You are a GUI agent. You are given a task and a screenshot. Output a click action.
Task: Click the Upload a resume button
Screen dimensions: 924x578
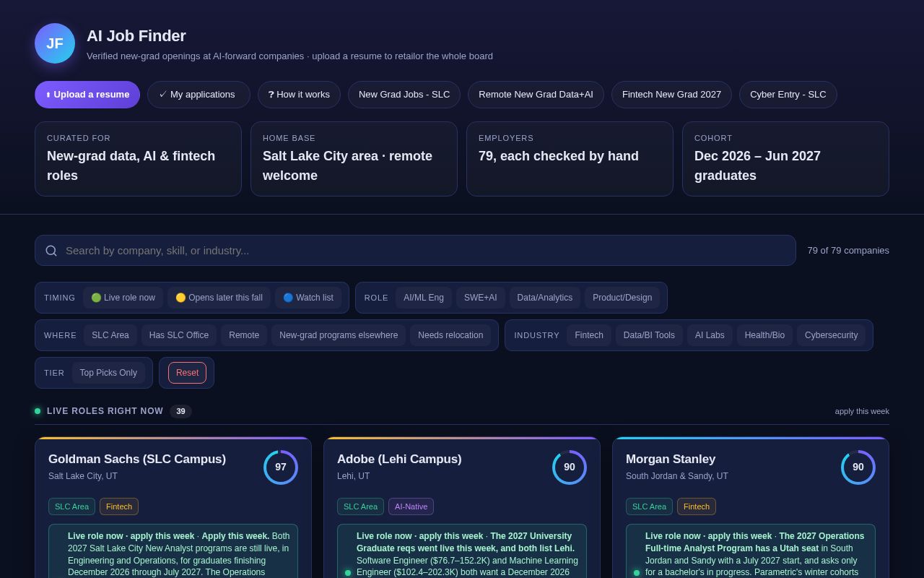pyautogui.click(x=87, y=95)
